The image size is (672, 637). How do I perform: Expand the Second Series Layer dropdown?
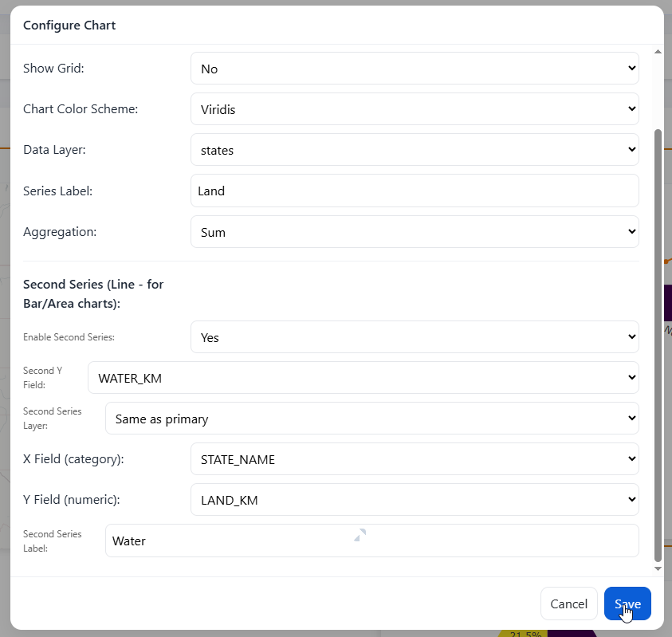click(x=372, y=419)
